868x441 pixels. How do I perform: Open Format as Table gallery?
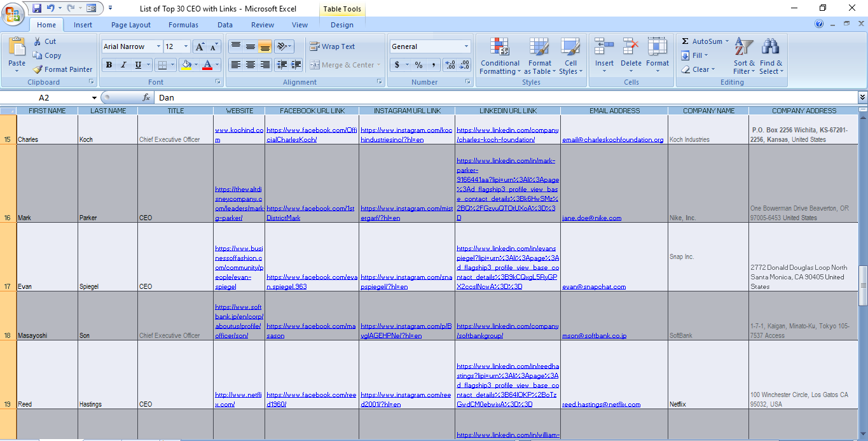pos(539,56)
